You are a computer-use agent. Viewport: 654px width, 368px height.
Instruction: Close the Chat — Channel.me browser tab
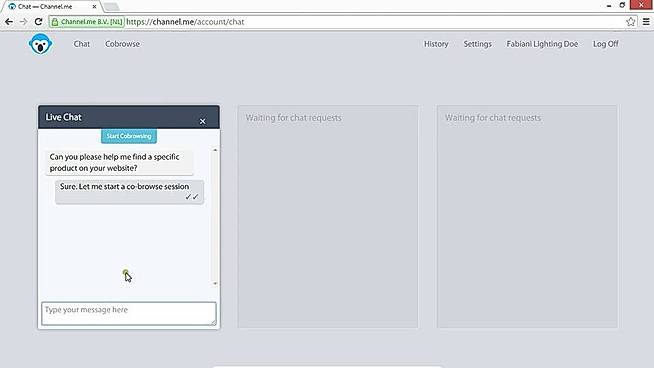click(x=94, y=7)
